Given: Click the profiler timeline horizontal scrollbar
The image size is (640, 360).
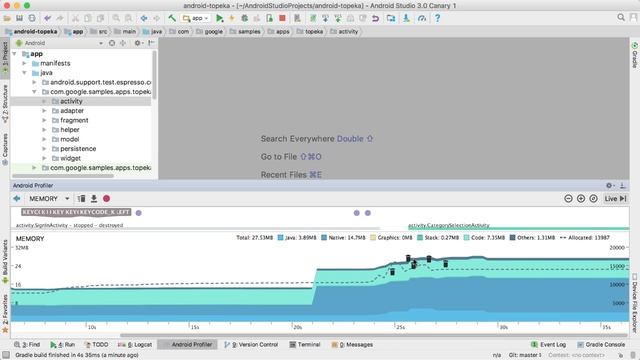Looking at the screenshot, I should (x=373, y=335).
